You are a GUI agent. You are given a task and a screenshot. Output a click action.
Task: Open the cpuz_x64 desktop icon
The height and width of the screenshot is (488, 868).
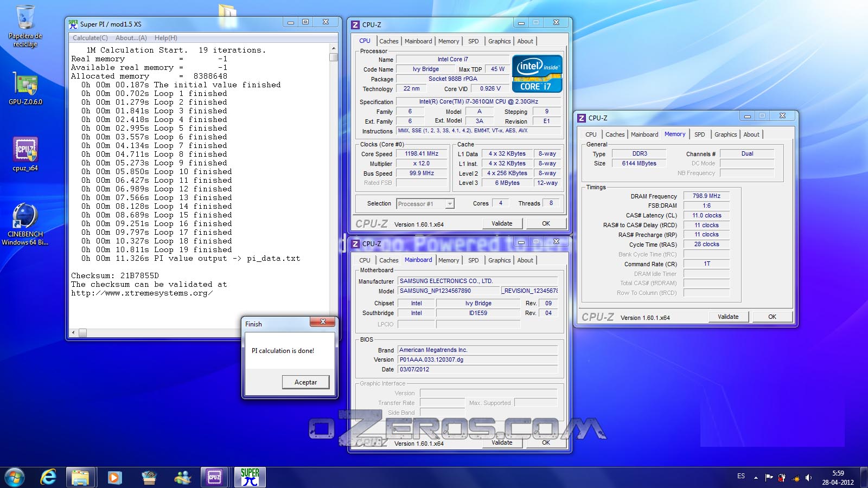(25, 155)
